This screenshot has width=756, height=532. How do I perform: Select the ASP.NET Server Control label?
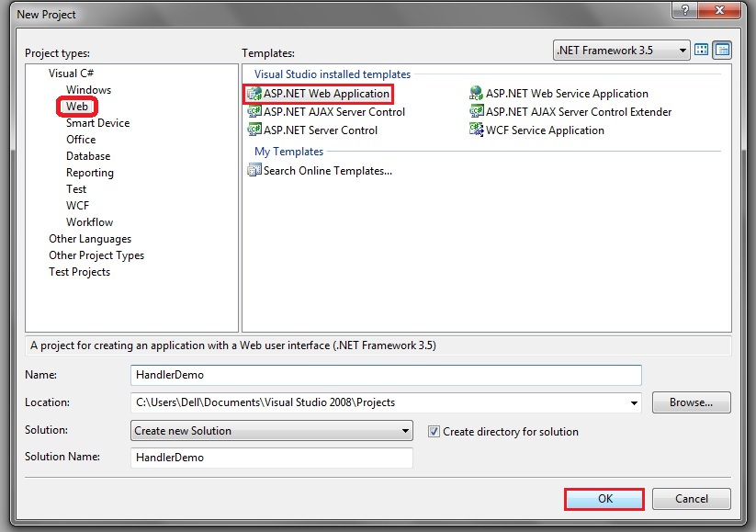point(321,130)
